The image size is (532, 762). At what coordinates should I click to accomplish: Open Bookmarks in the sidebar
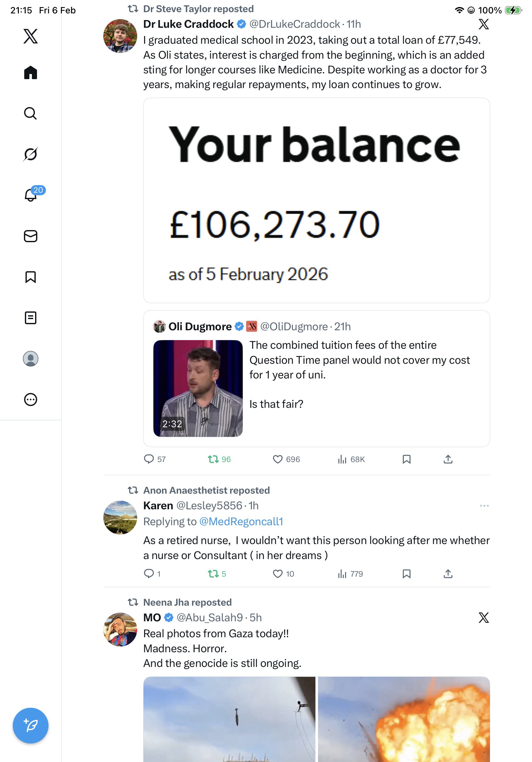tap(31, 277)
